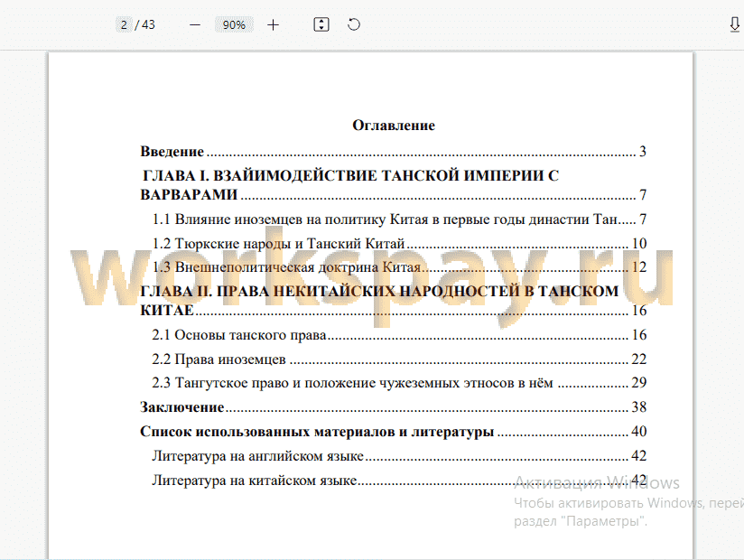Open entry 2.1 Основы танского права
Image resolution: width=744 pixels, height=560 pixels.
pos(399,335)
